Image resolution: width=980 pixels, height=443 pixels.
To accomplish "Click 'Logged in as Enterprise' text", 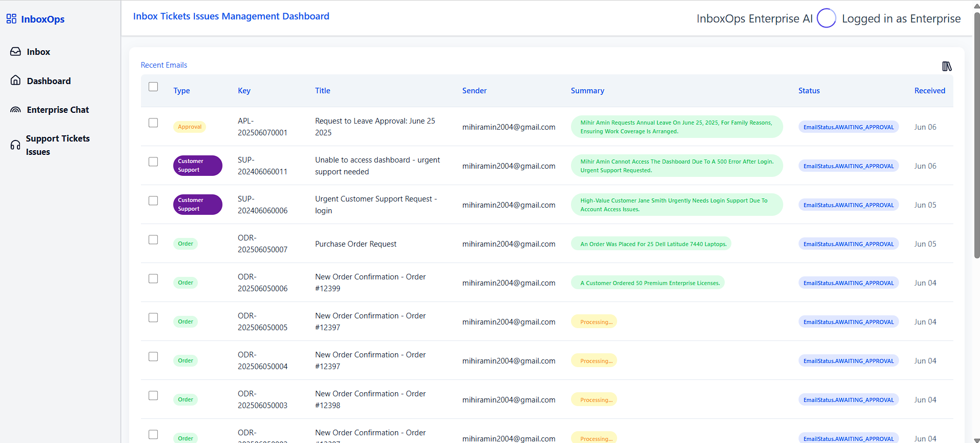I will 901,18.
